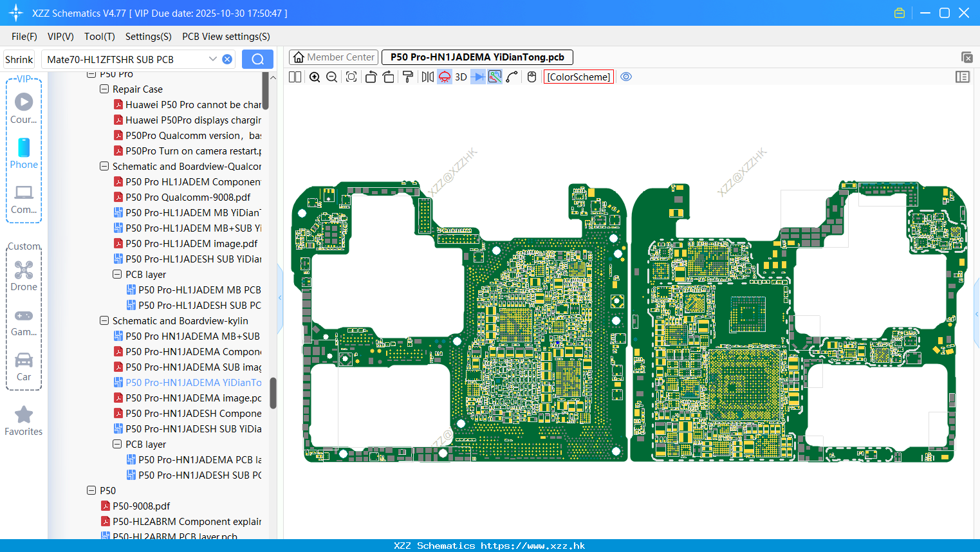
Task: Toggle the diode symbol mode
Action: click(x=478, y=77)
